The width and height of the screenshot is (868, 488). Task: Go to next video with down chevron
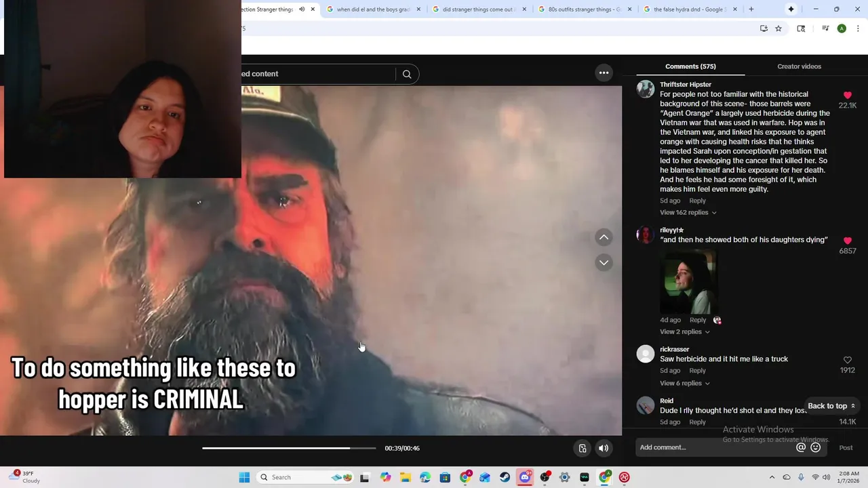click(604, 262)
